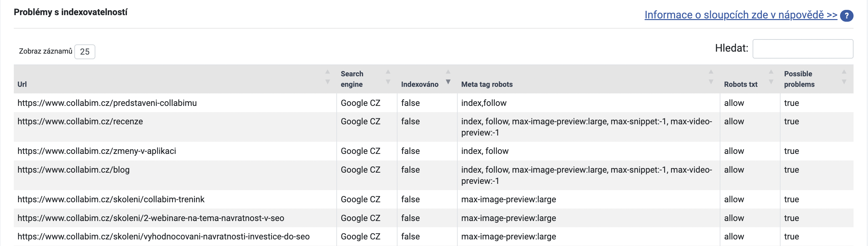Click the Hledat search input field
The width and height of the screenshot is (868, 246).
(x=803, y=49)
